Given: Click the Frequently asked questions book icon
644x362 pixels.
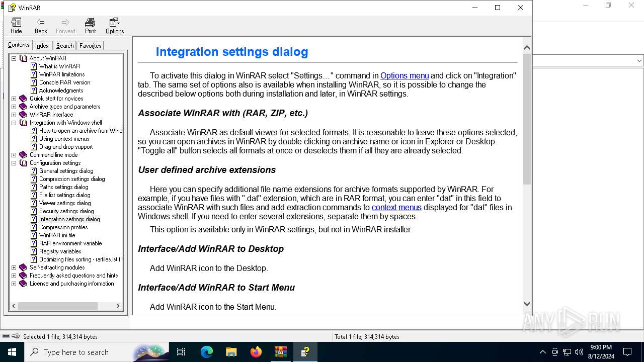Looking at the screenshot, I should tap(23, 276).
